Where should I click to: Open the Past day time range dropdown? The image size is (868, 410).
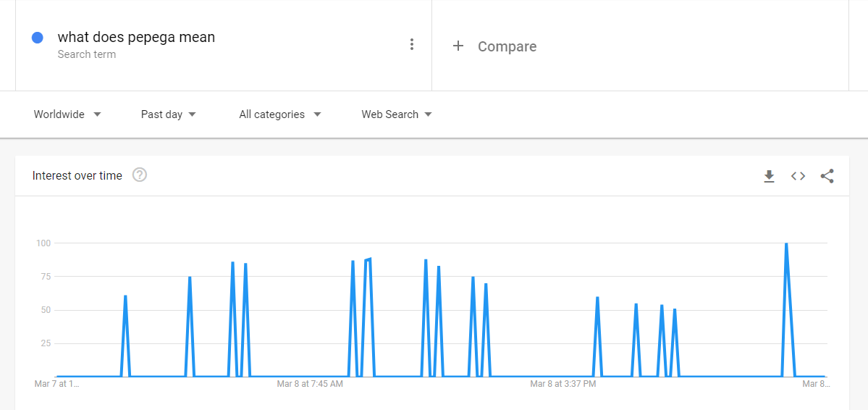tap(168, 114)
